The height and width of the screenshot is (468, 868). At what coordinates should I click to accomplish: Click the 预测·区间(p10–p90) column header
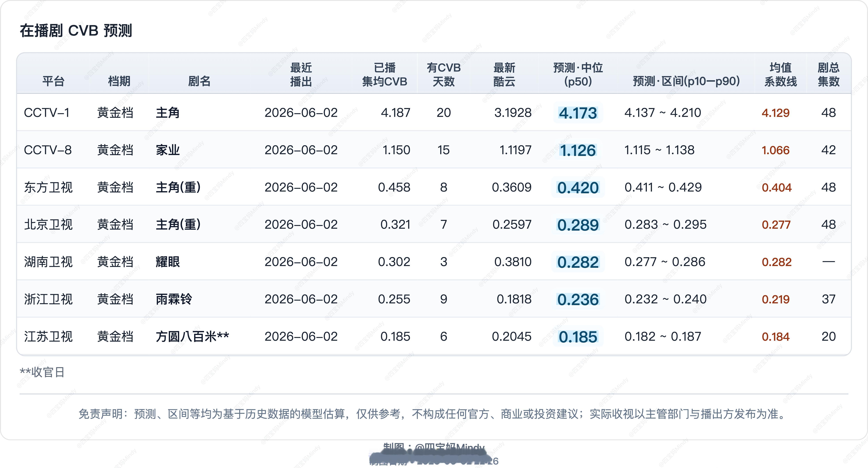pyautogui.click(x=686, y=81)
